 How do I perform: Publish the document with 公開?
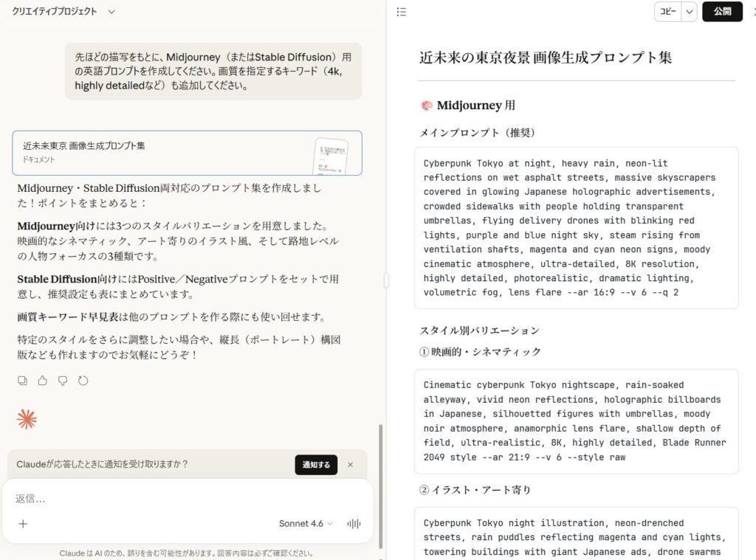tap(722, 12)
